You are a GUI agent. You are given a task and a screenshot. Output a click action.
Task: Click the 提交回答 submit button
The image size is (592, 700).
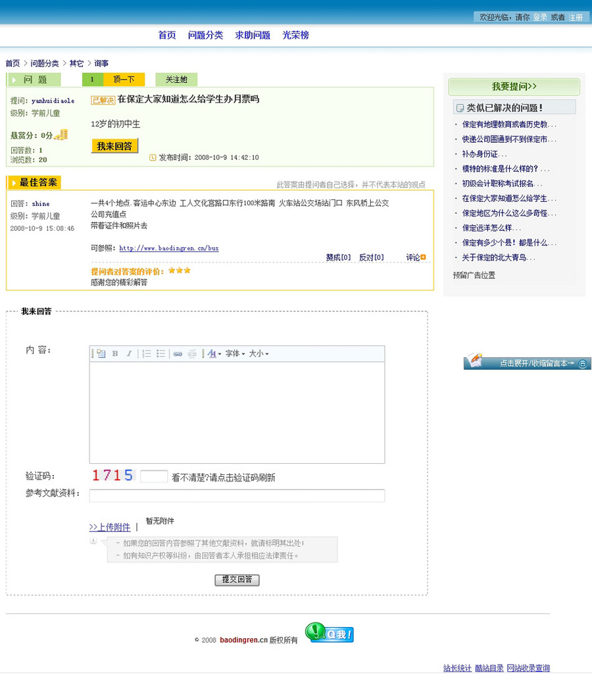[237, 580]
